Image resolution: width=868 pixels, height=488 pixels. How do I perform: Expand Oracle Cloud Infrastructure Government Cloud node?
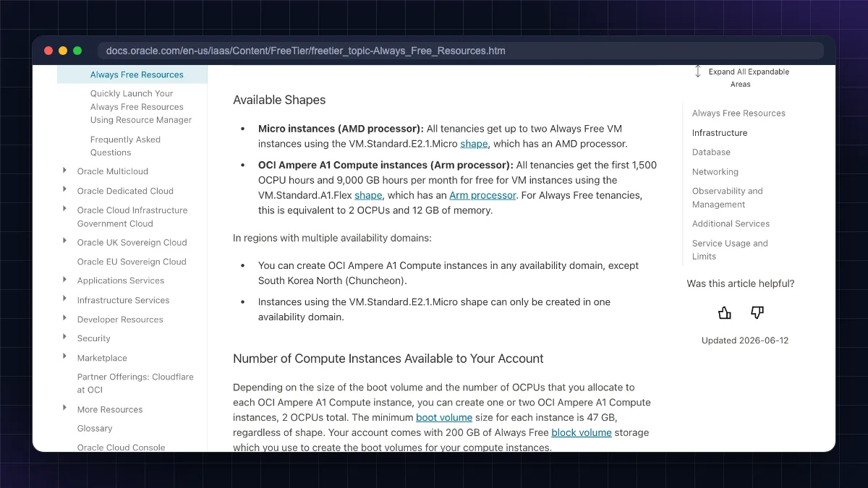point(66,210)
